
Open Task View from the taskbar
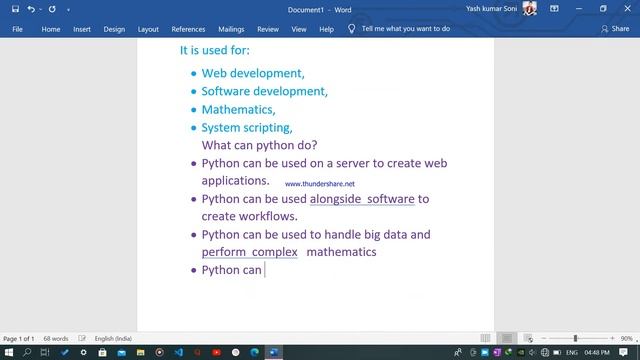point(45,352)
